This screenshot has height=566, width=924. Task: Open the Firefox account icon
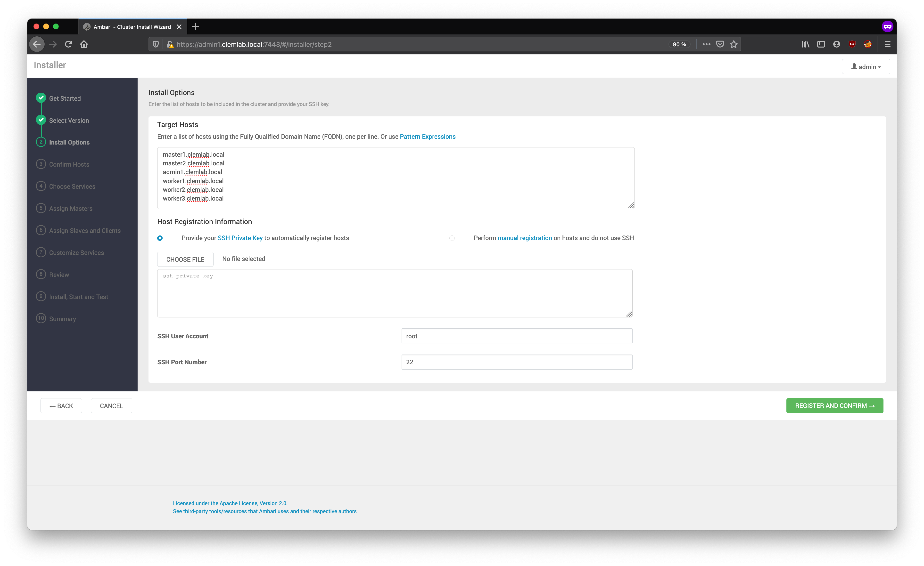837,44
